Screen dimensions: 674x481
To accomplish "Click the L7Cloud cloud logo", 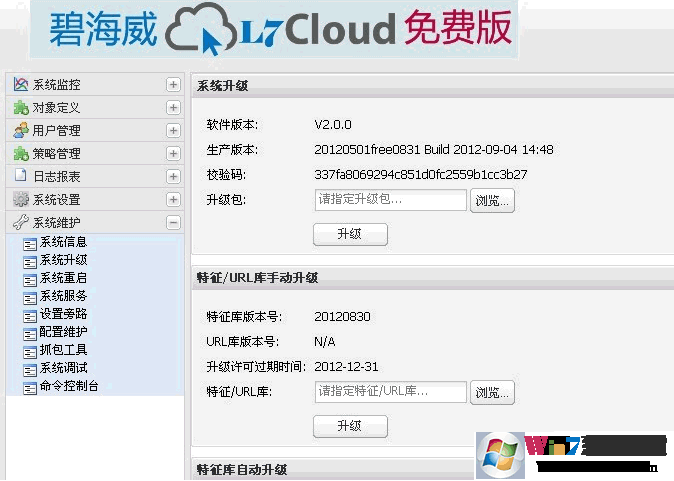I will point(200,28).
